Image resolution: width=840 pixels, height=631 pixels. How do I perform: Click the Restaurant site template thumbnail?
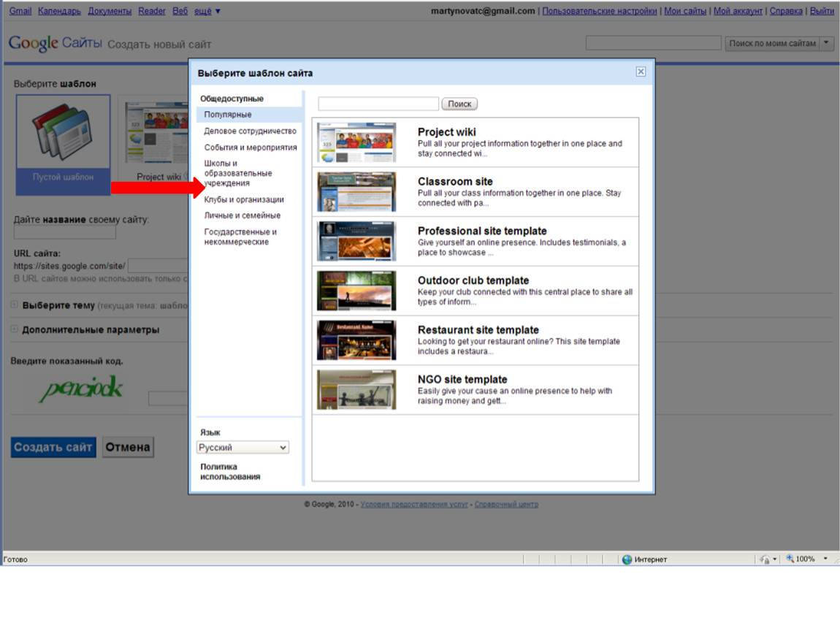[356, 340]
